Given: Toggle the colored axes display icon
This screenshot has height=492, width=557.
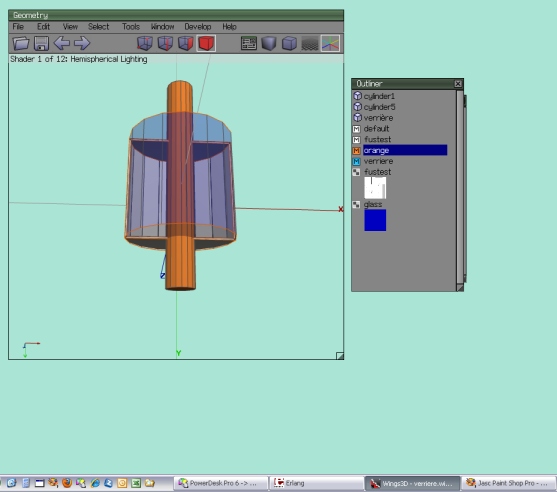Looking at the screenshot, I should coord(330,43).
